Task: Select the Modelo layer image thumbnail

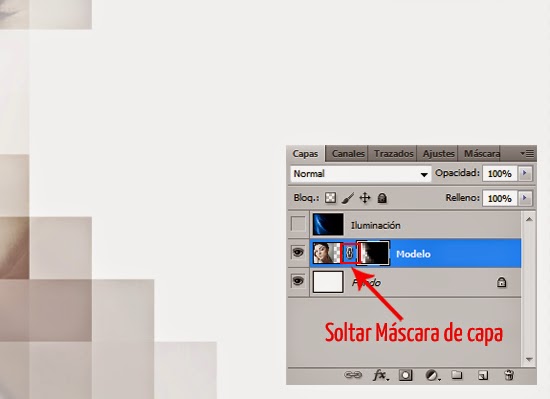Action: 327,253
